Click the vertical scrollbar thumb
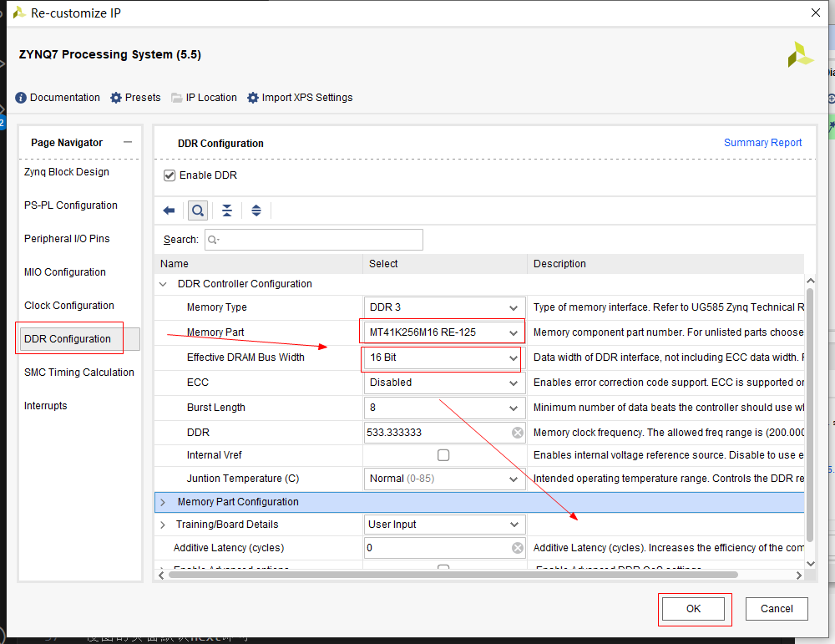 click(810, 415)
